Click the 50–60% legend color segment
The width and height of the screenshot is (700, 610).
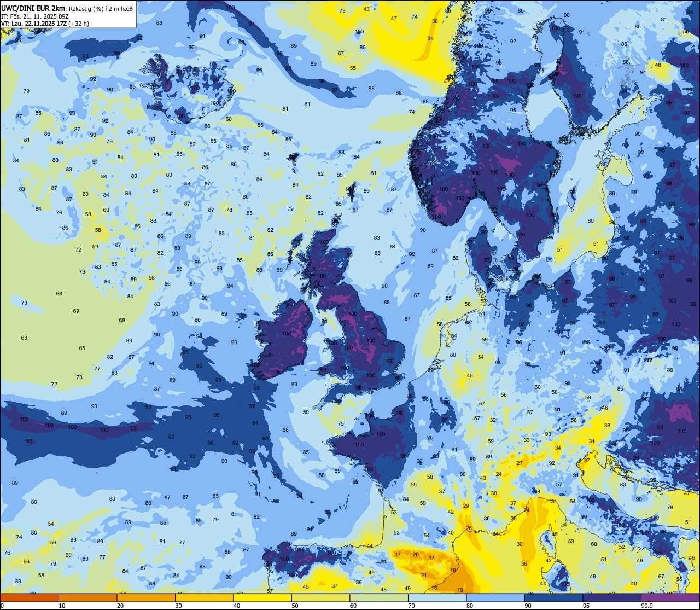tap(320, 598)
